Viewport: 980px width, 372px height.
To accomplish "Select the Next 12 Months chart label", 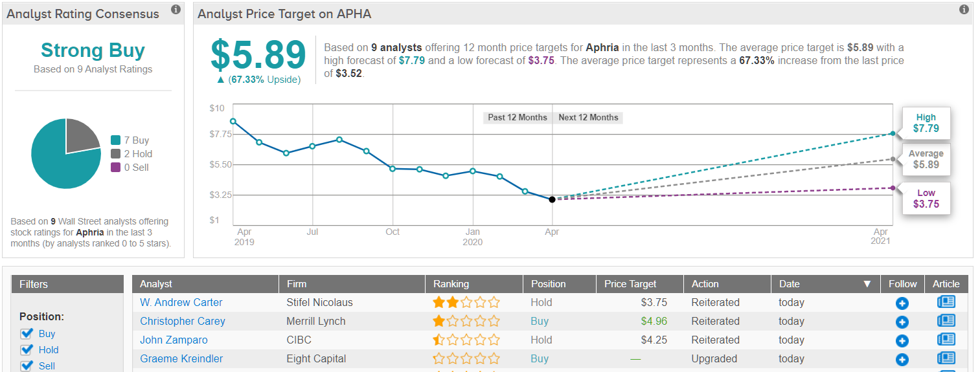I will [x=588, y=118].
